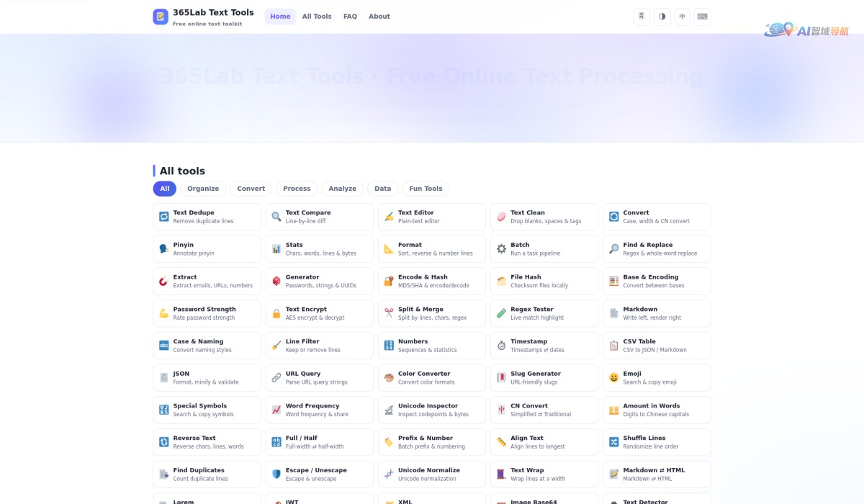Select the Data filter pill
This screenshot has height=504, width=864.
[x=382, y=189]
